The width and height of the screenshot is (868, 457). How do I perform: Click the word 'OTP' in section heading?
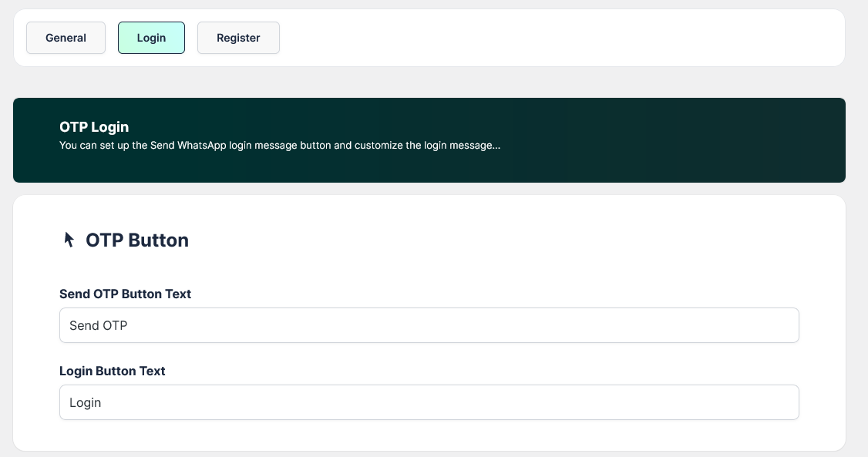[104, 240]
